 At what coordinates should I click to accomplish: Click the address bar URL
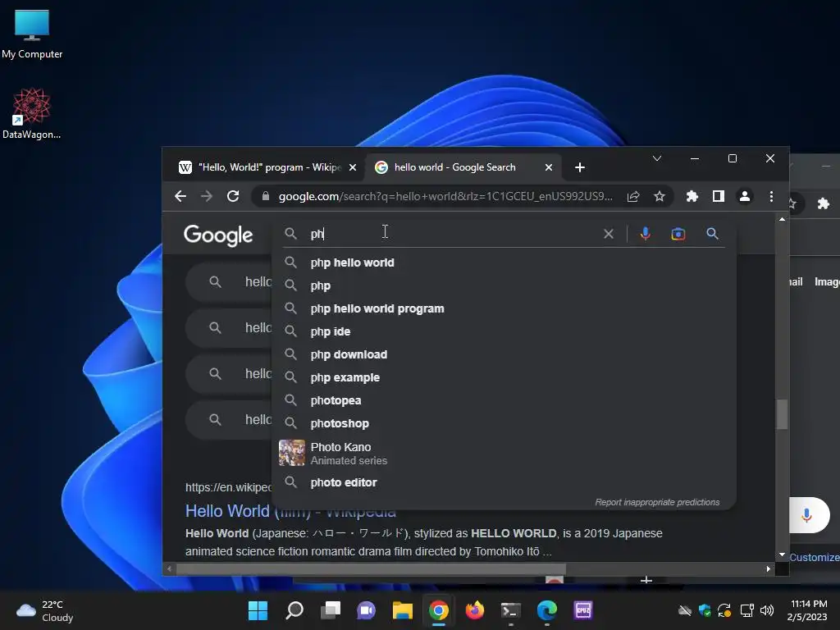(445, 197)
